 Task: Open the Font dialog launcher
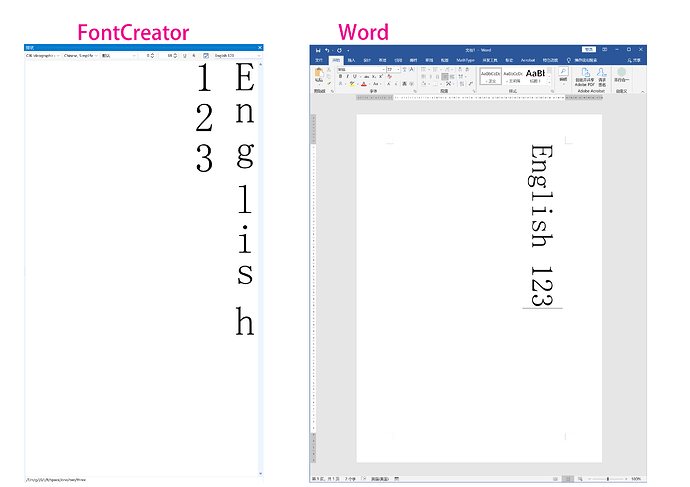(x=415, y=91)
